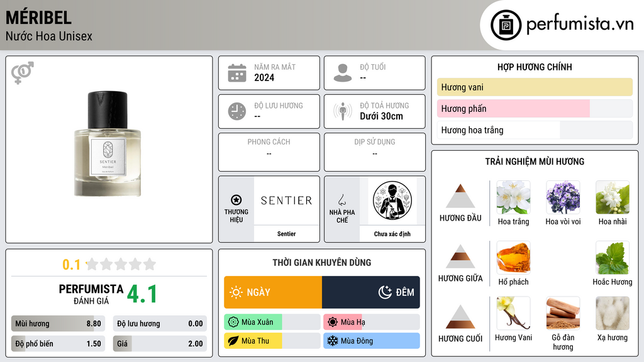The image size is (644, 362).
Task: Click the 2024 release year value
Action: 264,77
